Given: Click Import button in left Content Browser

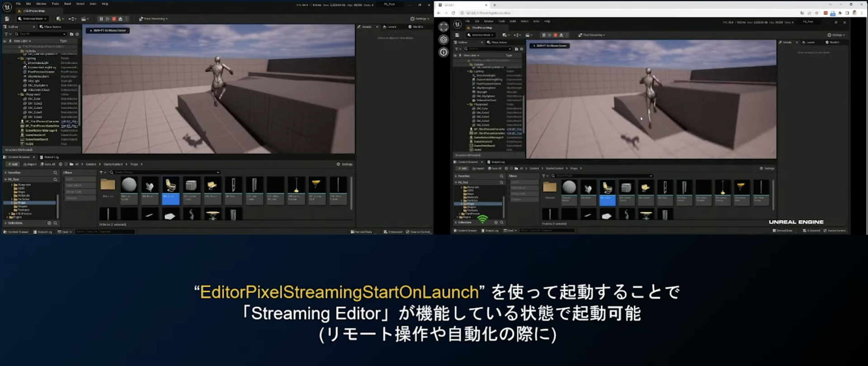Looking at the screenshot, I should pos(30,164).
